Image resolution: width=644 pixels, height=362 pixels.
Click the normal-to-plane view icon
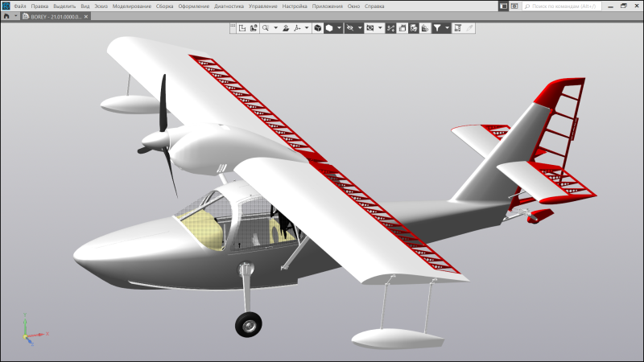point(286,28)
